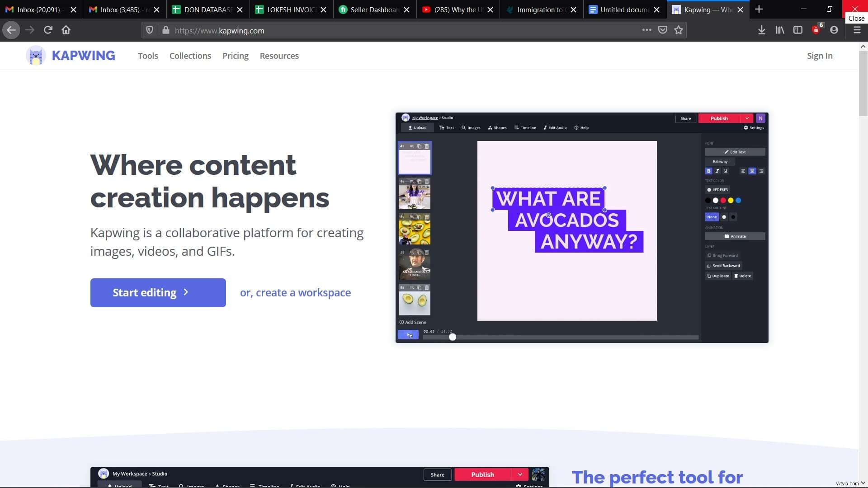Select the yellow text color swatch
The width and height of the screenshot is (868, 488).
731,200
